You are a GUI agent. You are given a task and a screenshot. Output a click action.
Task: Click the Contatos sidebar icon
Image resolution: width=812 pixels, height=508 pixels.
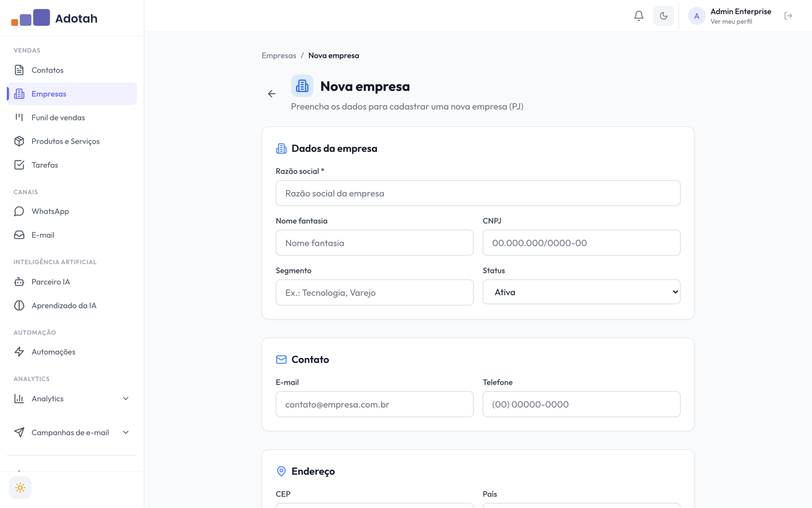19,70
